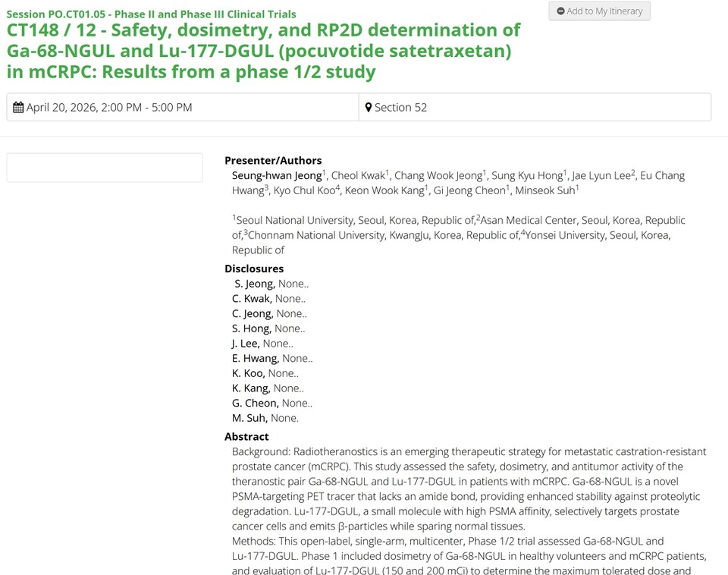Click the Add to My Itinerary button
The width and height of the screenshot is (728, 575).
click(599, 11)
